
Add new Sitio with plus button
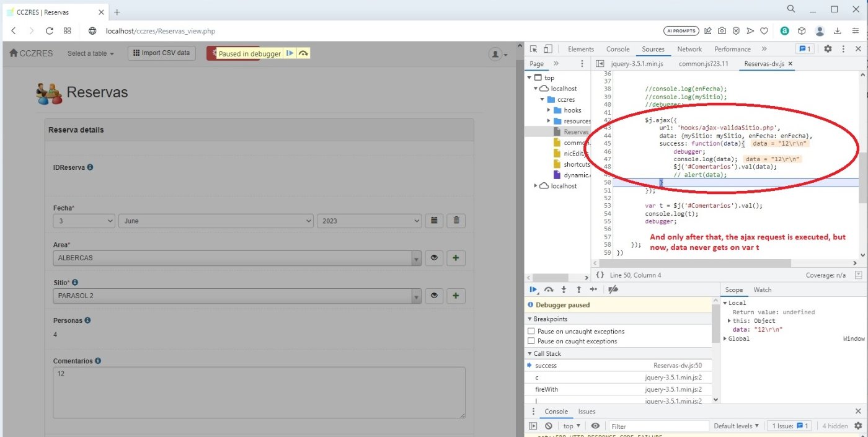456,296
